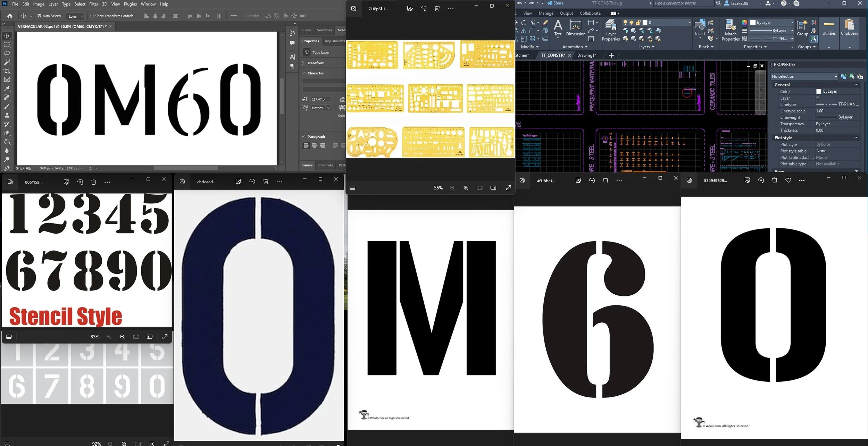The height and width of the screenshot is (446, 868).
Task: Select the Crop tool in Photoshop
Action: (x=7, y=71)
